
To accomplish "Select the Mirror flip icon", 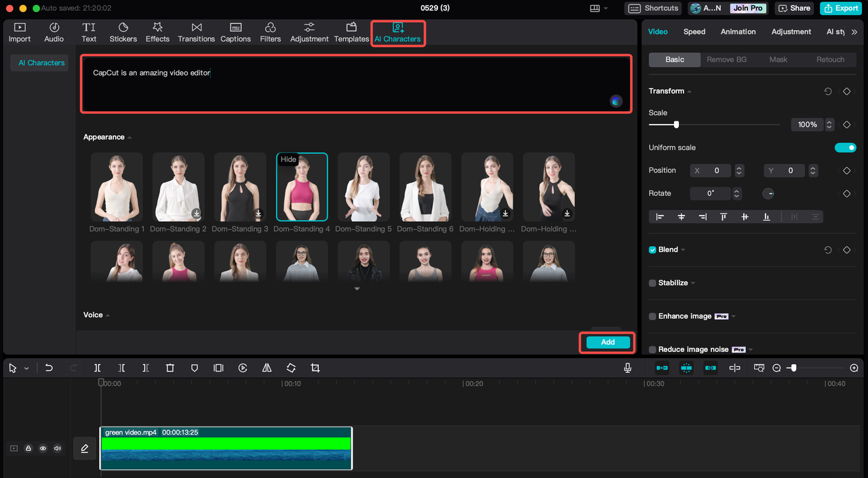I will tap(267, 367).
